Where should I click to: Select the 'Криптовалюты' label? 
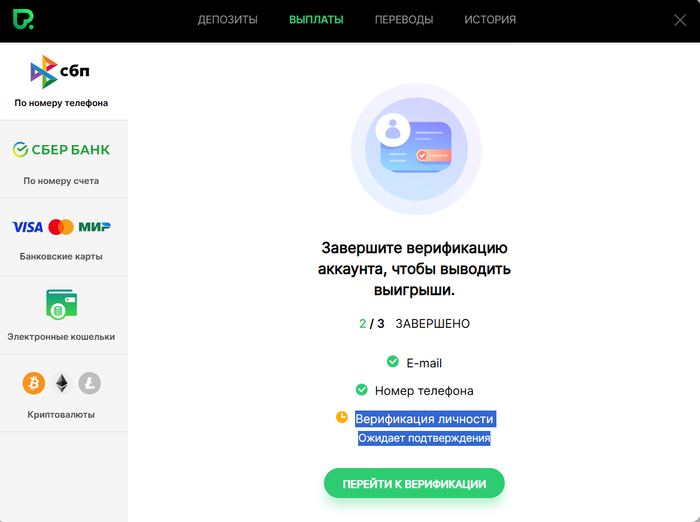(61, 415)
